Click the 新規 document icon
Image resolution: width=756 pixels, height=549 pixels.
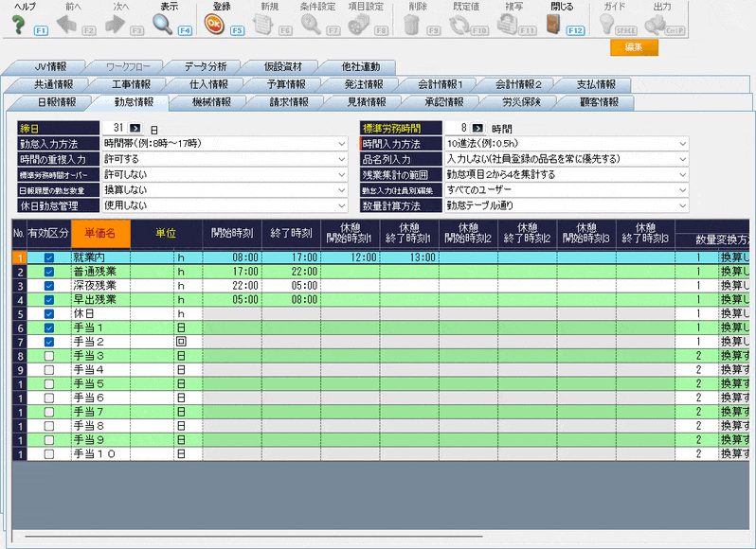pyautogui.click(x=269, y=23)
